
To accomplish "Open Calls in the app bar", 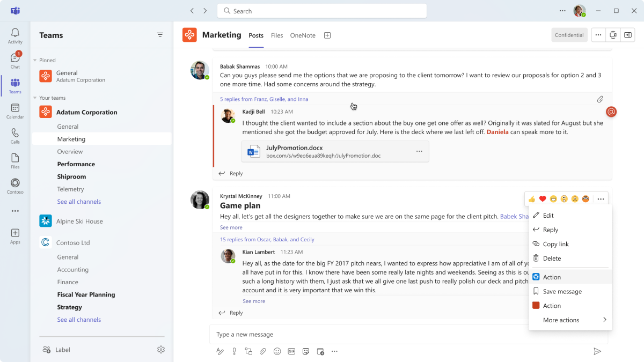I will pos(15,136).
